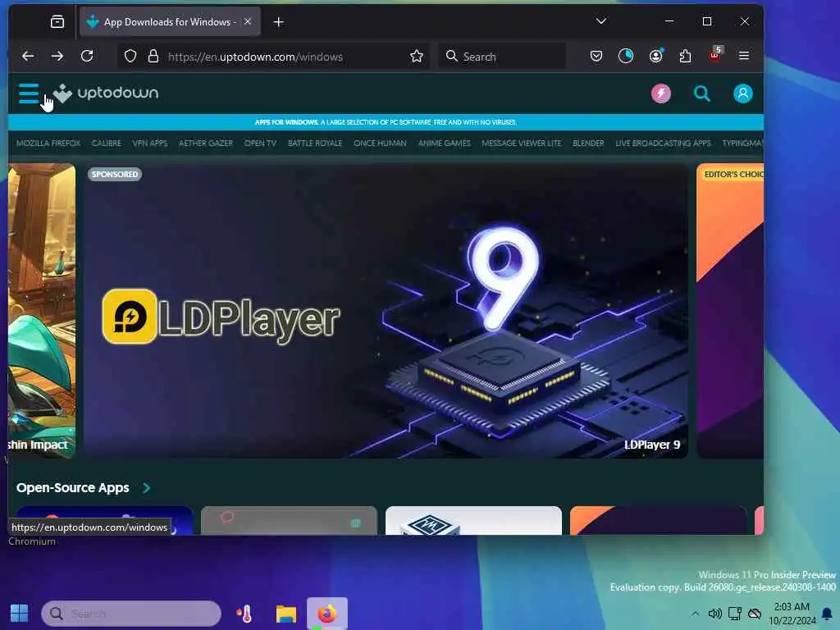The width and height of the screenshot is (840, 630).
Task: Expand the list all tabs dropdown
Action: 601,21
